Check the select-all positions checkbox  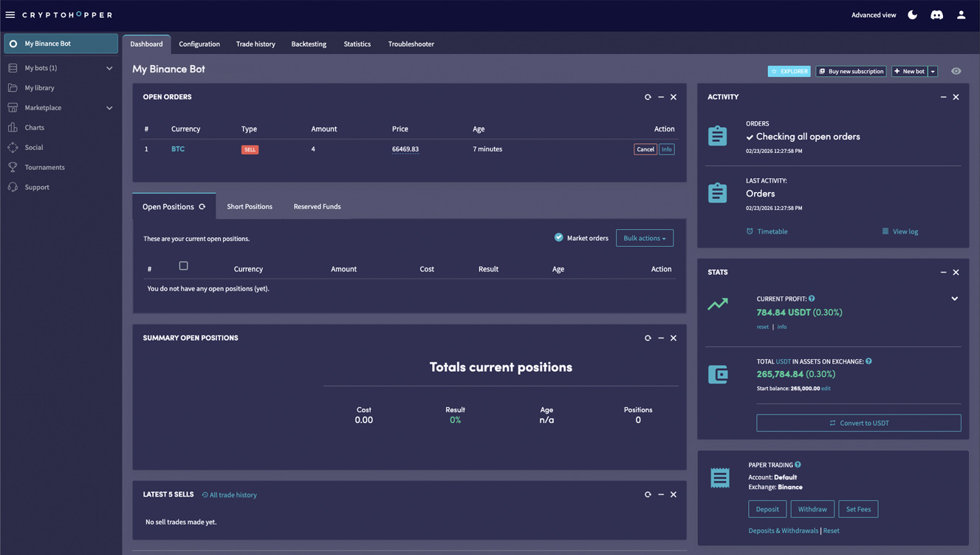(183, 266)
